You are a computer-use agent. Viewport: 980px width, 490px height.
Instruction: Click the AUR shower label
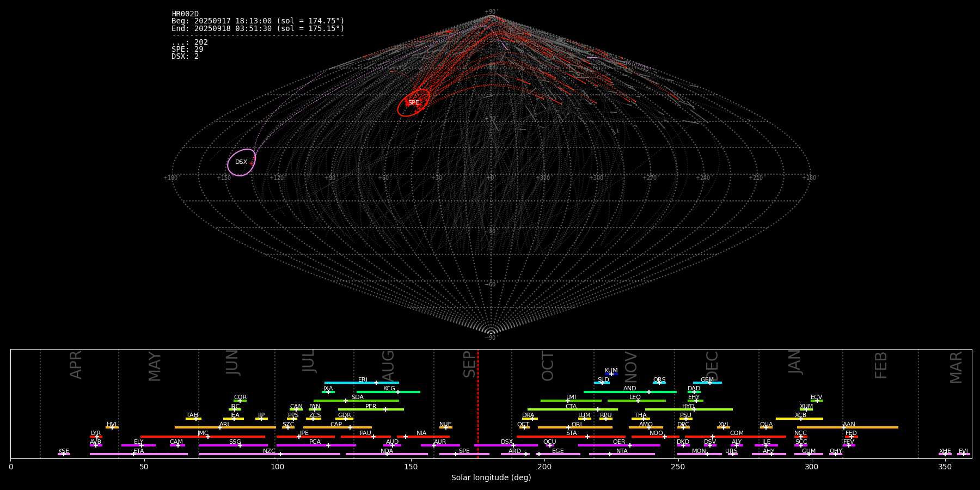point(440,442)
